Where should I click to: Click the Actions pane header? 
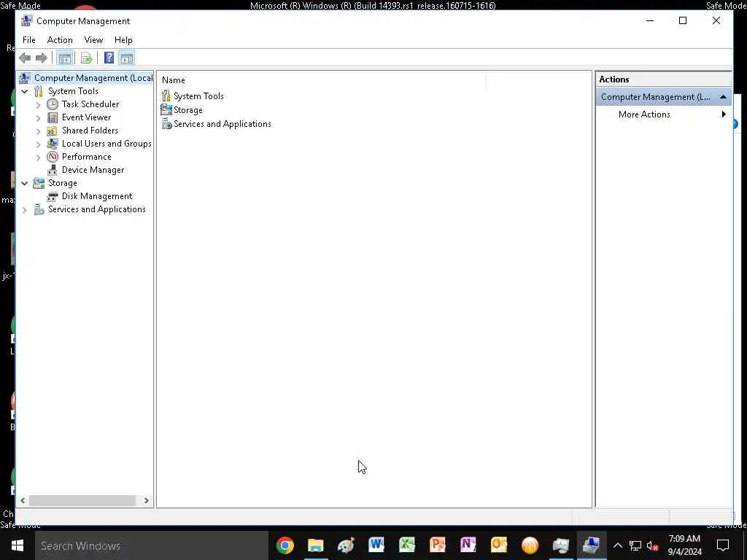[x=663, y=79]
